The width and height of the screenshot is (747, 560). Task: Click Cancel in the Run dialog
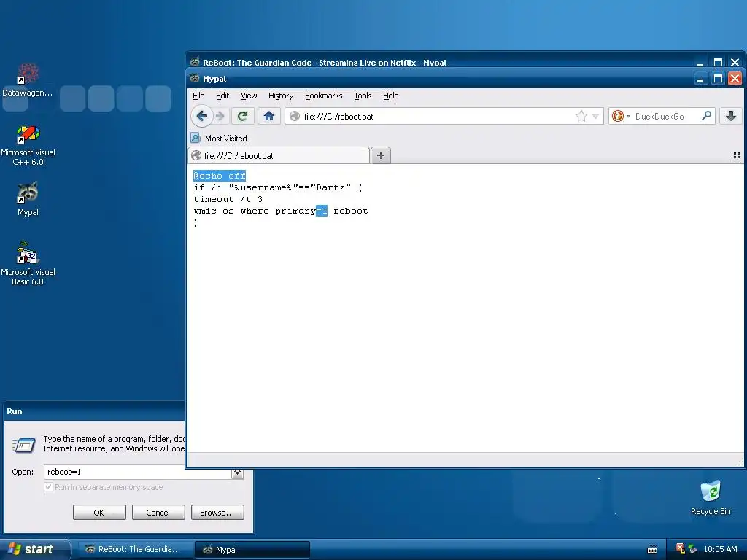(x=158, y=513)
